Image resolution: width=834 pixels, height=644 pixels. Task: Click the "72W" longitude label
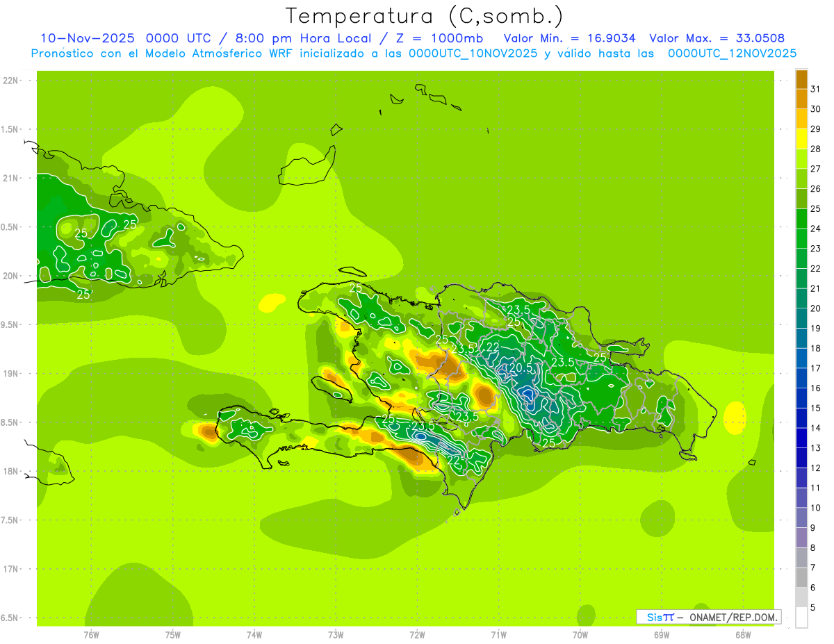click(x=417, y=634)
